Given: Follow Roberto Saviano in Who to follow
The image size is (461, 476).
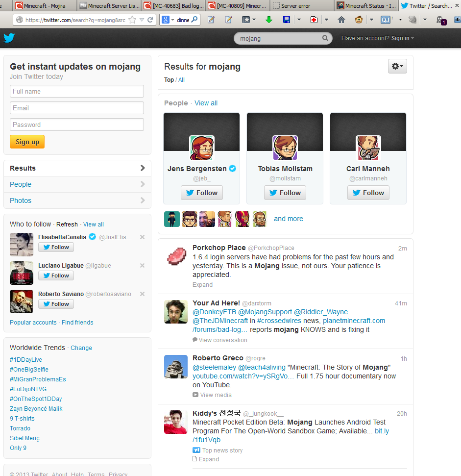Looking at the screenshot, I should click(56, 304).
